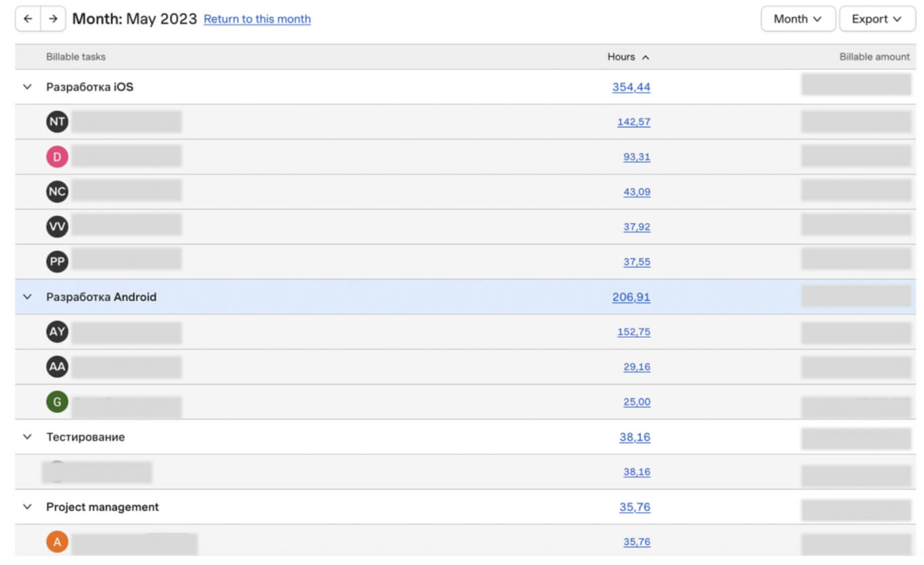The height and width of the screenshot is (565, 924).
Task: Collapse the Тестирование task group
Action: (x=28, y=437)
